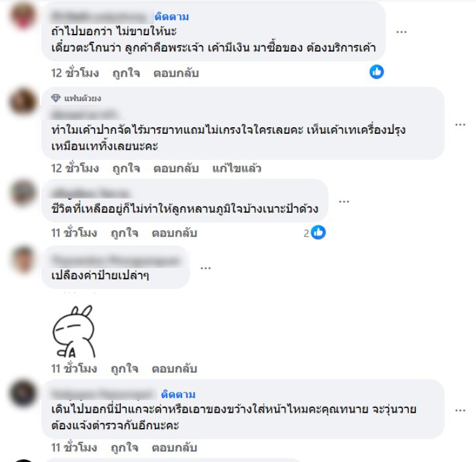This screenshot has width=476, height=462.
Task: View the 2 like reactions on the ป้าด้วง comment
Action: point(315,232)
